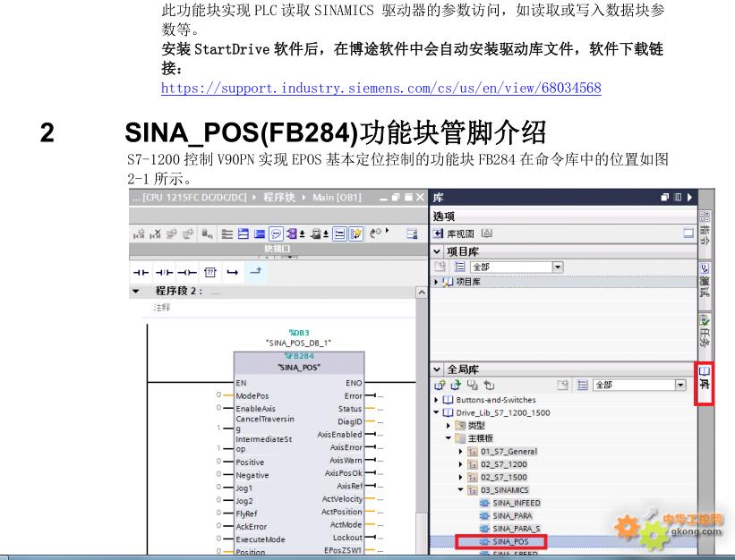
Task: Click the normally closed contact icon
Action: click(x=164, y=273)
